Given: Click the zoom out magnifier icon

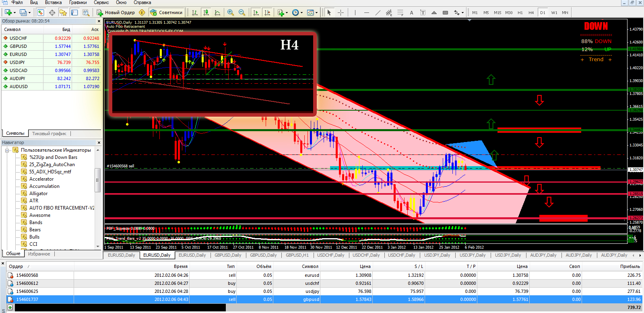Looking at the screenshot, I should coord(242,12).
